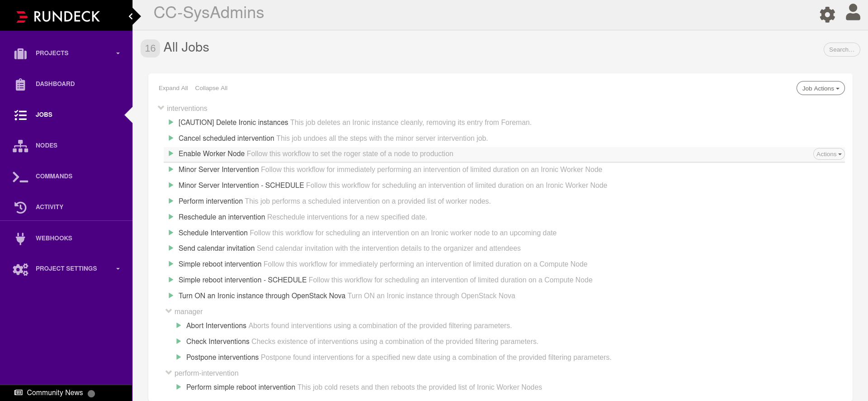
Task: Open the Project Settings menu
Action: pyautogui.click(x=66, y=269)
